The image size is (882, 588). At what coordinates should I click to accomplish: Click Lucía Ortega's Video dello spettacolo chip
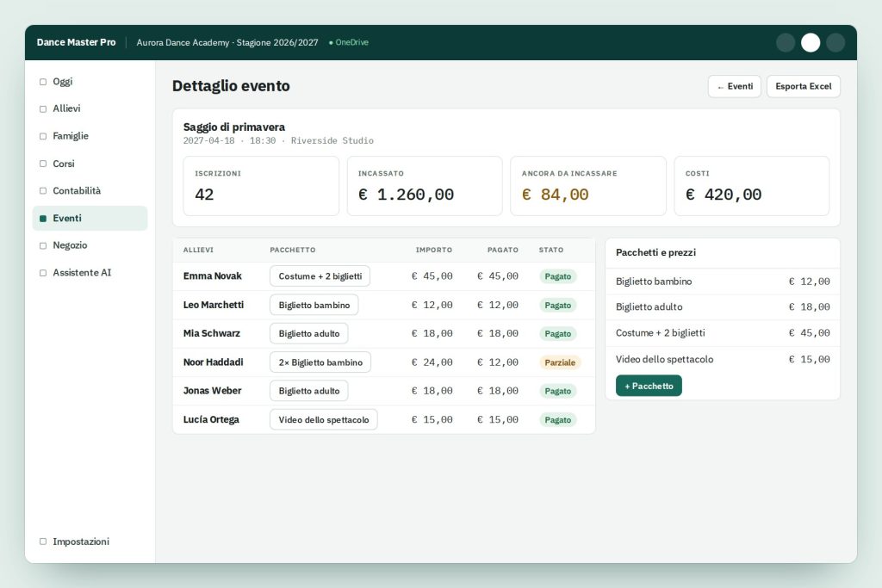coord(324,419)
